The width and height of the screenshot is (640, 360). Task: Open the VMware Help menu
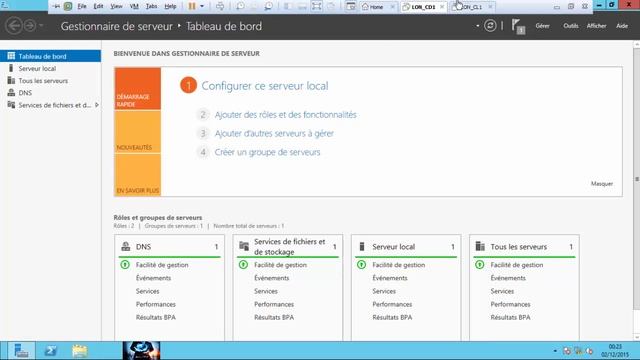pos(170,7)
